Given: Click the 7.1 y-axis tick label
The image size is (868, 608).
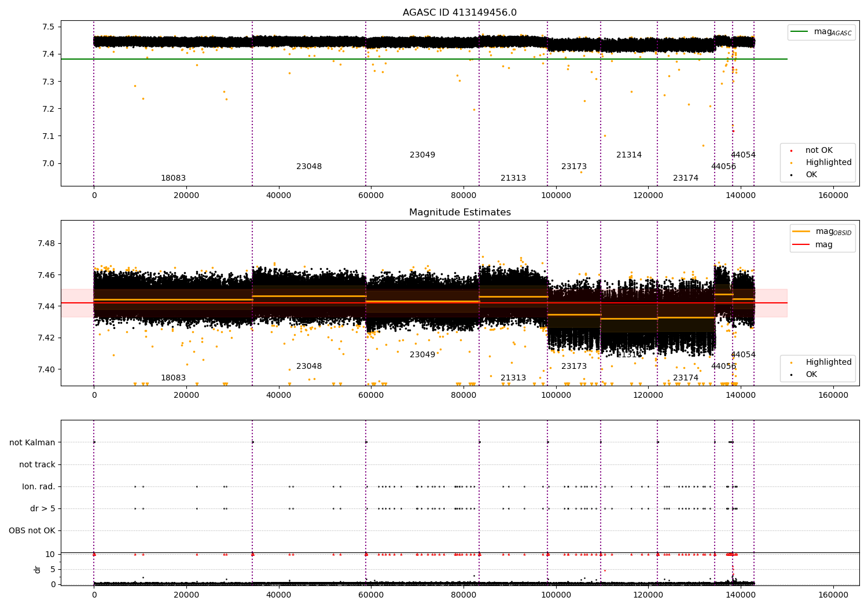Looking at the screenshot, I should 49,136.
